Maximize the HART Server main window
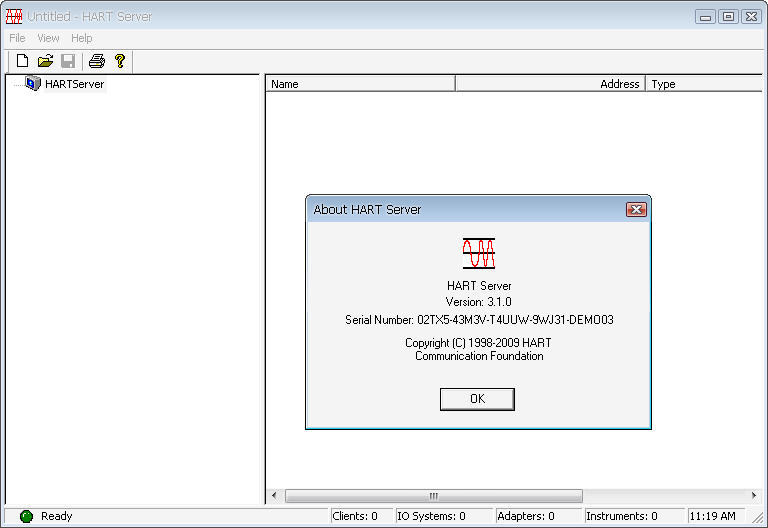The width and height of the screenshot is (768, 528). [x=728, y=17]
